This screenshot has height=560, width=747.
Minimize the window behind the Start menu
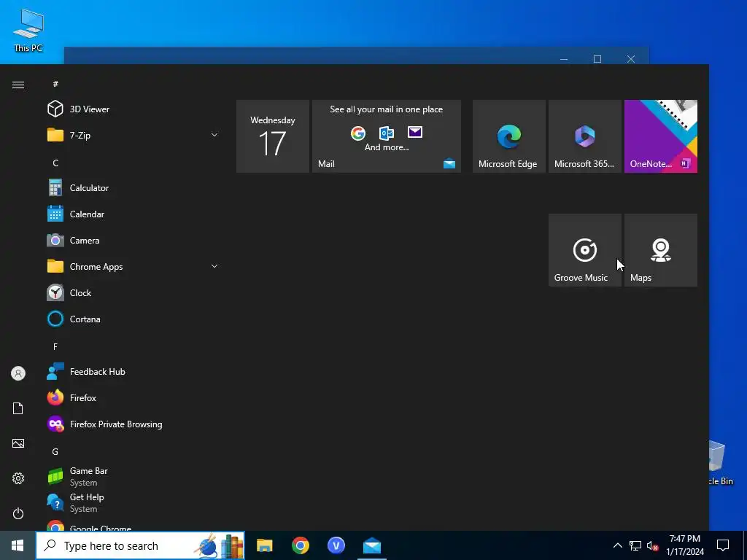click(564, 59)
